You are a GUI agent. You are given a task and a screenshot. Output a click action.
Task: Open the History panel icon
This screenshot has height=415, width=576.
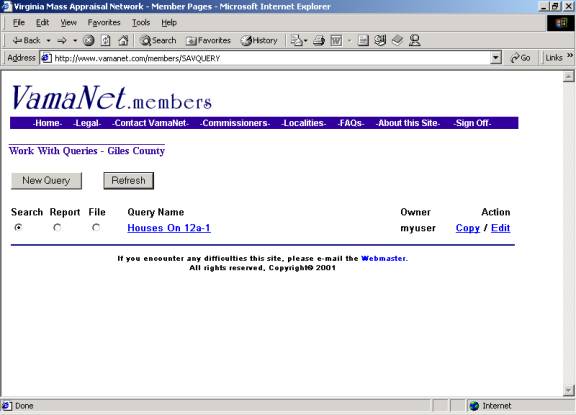click(259, 40)
